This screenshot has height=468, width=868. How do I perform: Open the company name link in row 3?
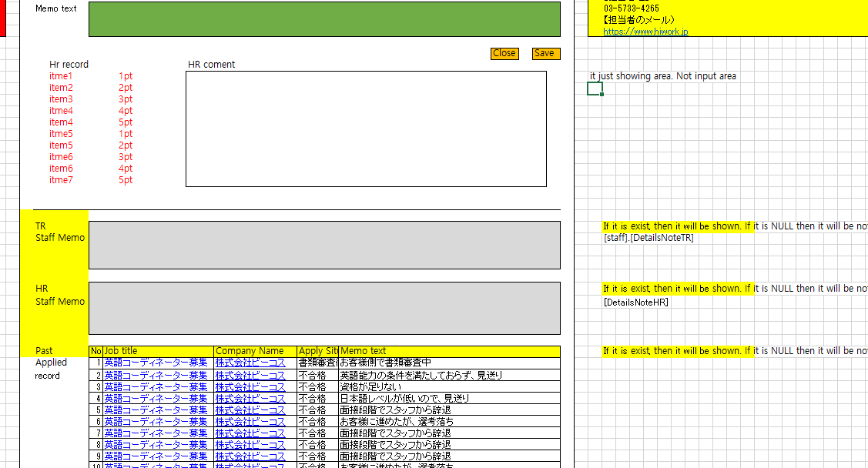point(250,386)
